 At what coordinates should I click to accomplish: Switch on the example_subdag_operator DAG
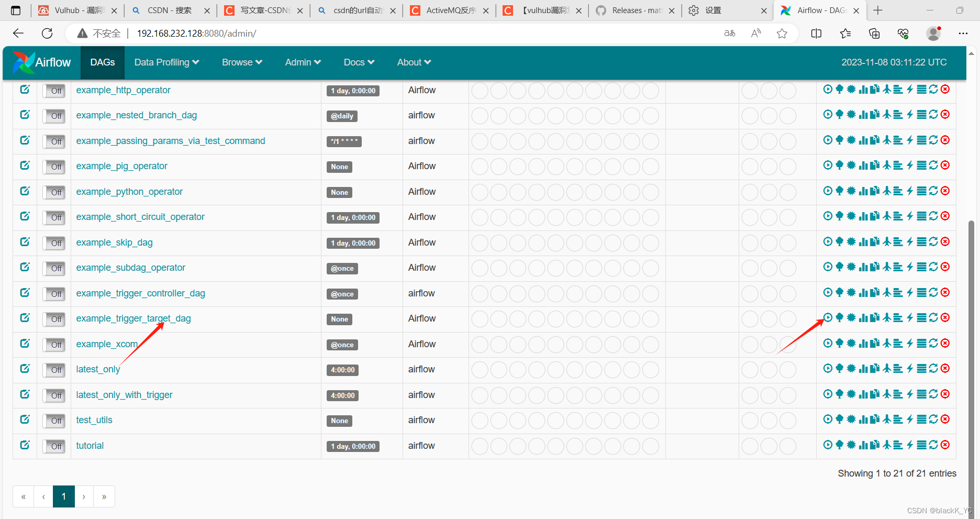coord(54,268)
